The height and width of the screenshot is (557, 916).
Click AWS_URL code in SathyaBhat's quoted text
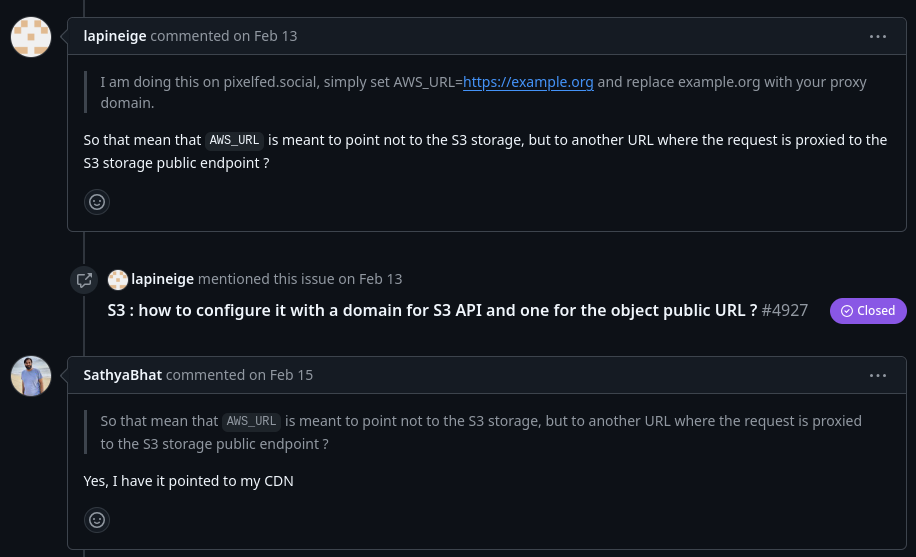click(x=252, y=422)
